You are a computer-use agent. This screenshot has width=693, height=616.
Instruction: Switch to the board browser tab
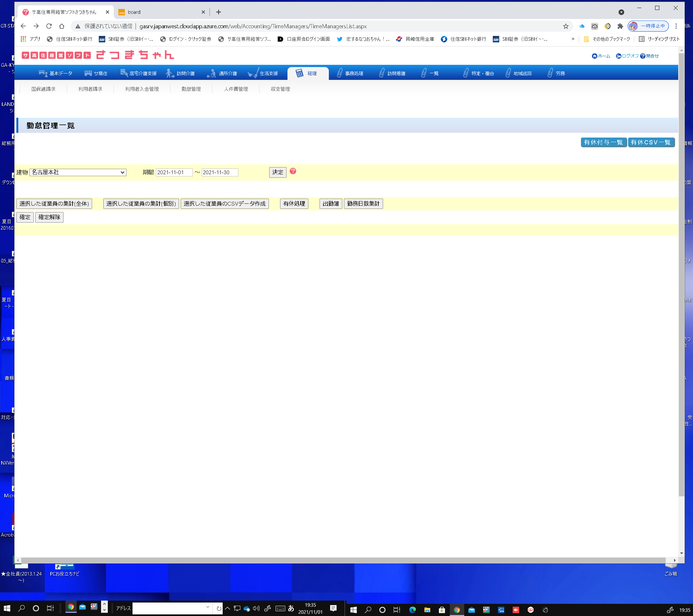[x=159, y=12]
